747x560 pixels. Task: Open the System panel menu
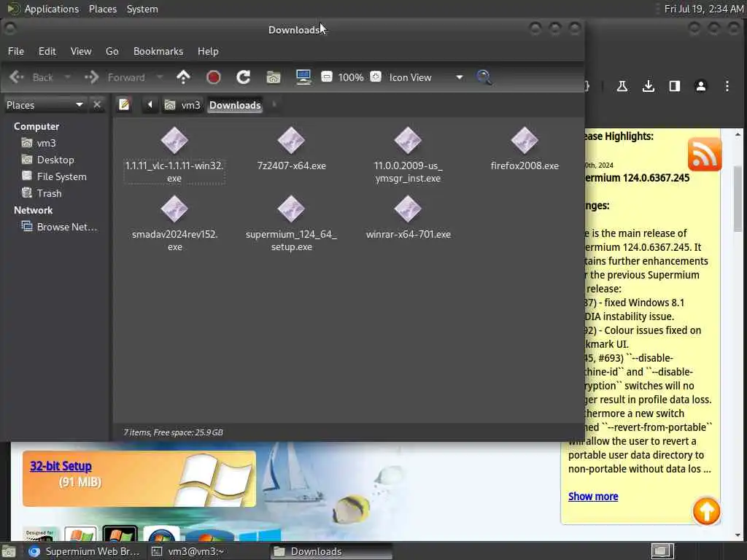click(142, 9)
